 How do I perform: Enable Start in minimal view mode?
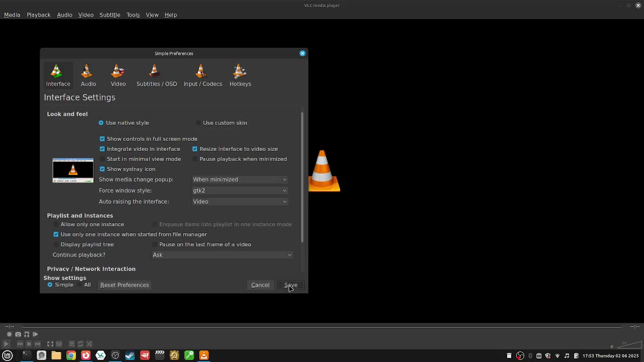pyautogui.click(x=140, y=159)
